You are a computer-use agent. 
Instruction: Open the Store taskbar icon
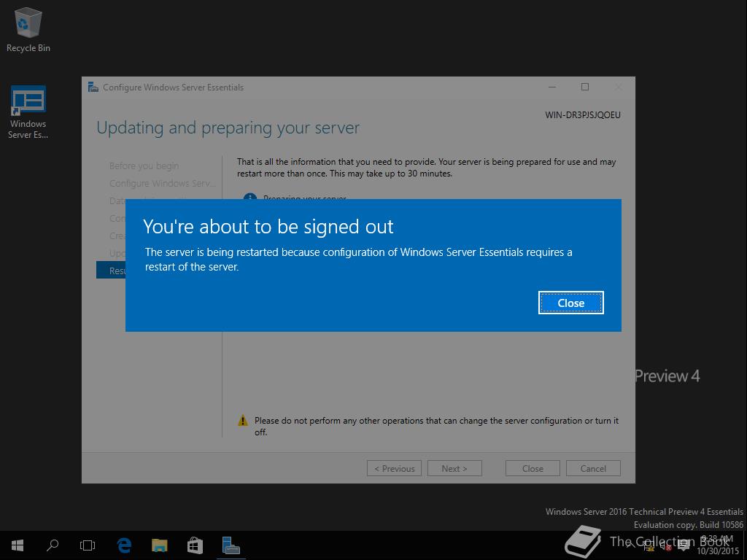[195, 545]
